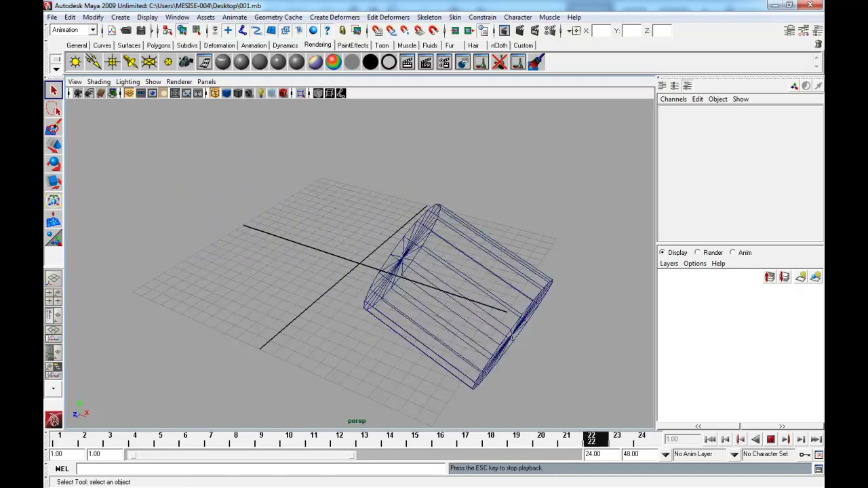868x488 pixels.
Task: Choose the Lasso select tool
Action: tap(54, 108)
